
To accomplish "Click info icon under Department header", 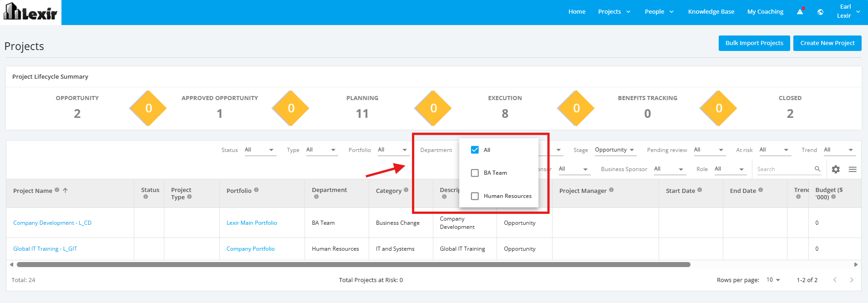I will (x=316, y=197).
